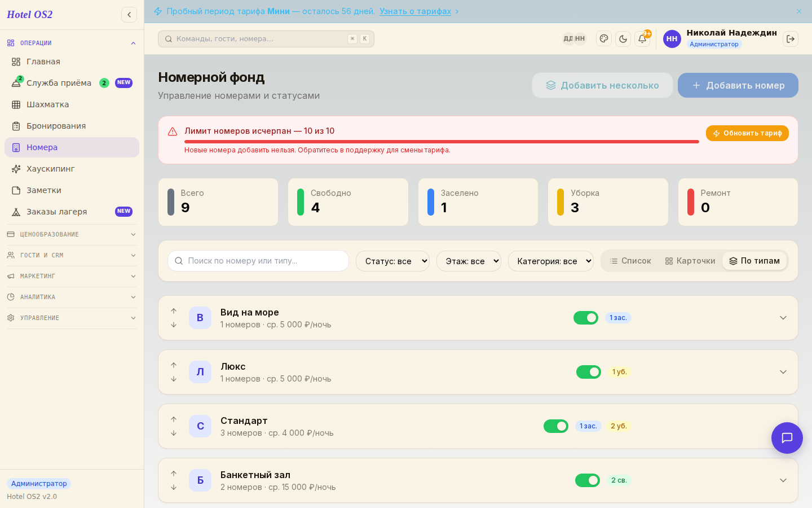Toggle the Банкетный зал switch

(588, 480)
